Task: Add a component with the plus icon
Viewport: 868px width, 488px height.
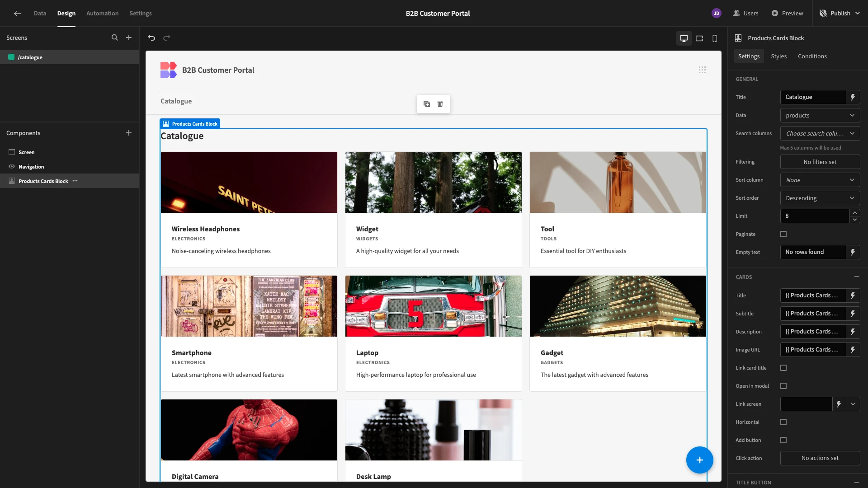Action: click(129, 133)
